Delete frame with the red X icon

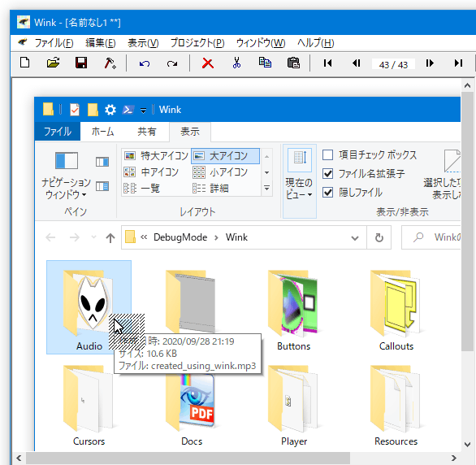208,63
